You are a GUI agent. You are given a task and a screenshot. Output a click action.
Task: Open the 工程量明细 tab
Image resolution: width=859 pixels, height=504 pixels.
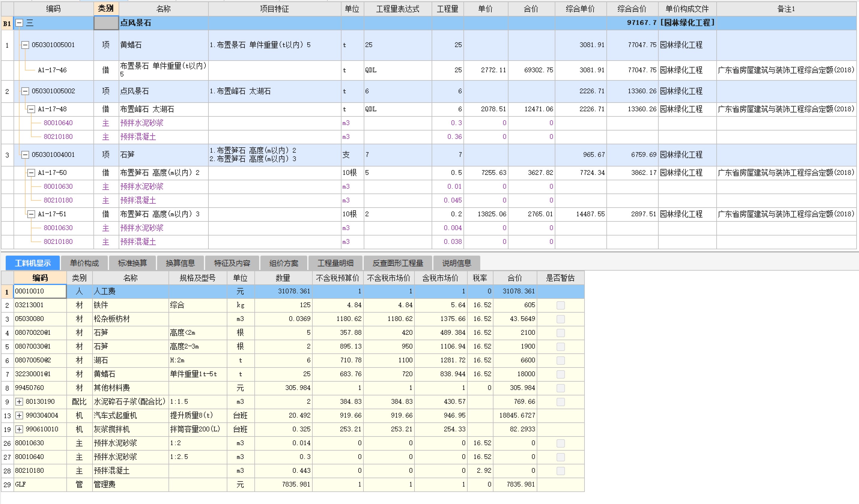pos(335,263)
